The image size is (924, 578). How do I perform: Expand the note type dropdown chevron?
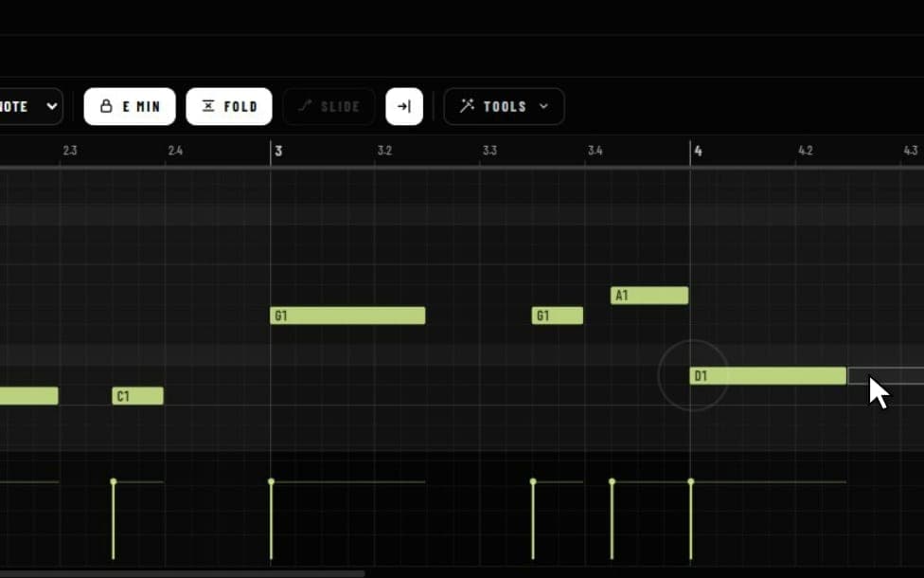click(x=52, y=107)
